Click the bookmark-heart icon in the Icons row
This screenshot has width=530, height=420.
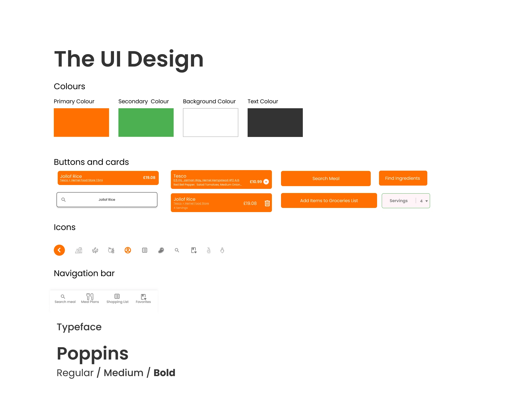point(194,250)
